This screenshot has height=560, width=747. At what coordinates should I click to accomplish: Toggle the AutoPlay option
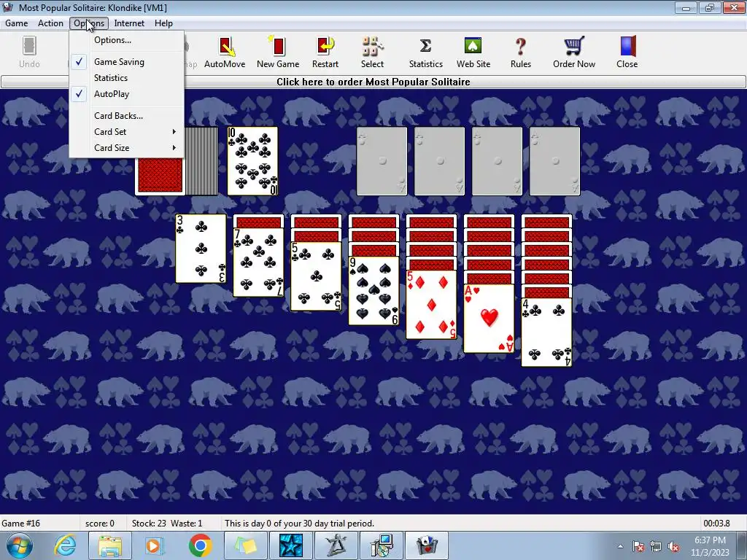tap(127, 94)
